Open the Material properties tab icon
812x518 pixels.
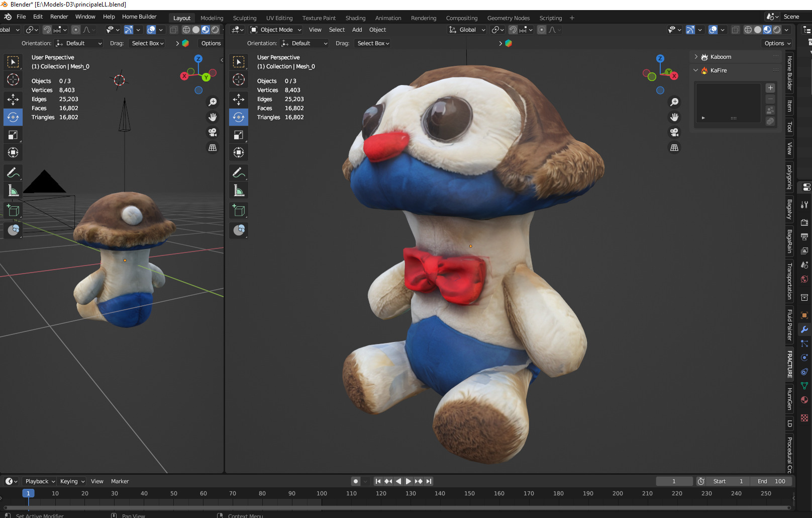804,400
